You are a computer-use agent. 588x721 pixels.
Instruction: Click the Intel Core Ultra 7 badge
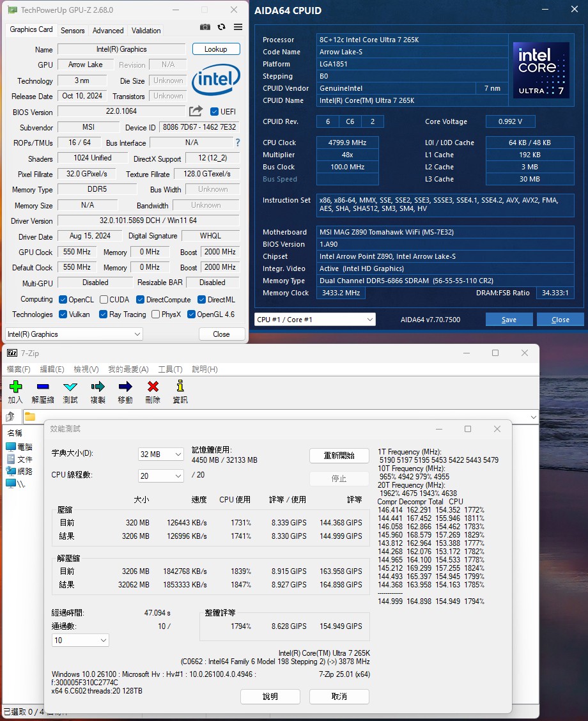point(541,70)
